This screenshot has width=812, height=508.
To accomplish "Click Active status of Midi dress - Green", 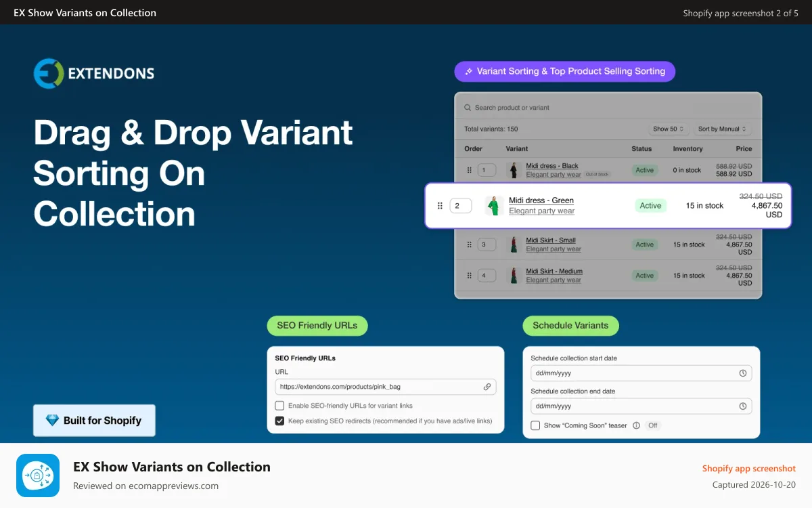I will [651, 205].
